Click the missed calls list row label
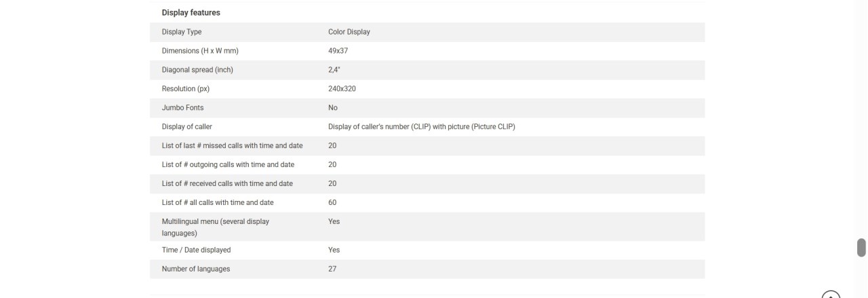The image size is (868, 298). click(233, 146)
